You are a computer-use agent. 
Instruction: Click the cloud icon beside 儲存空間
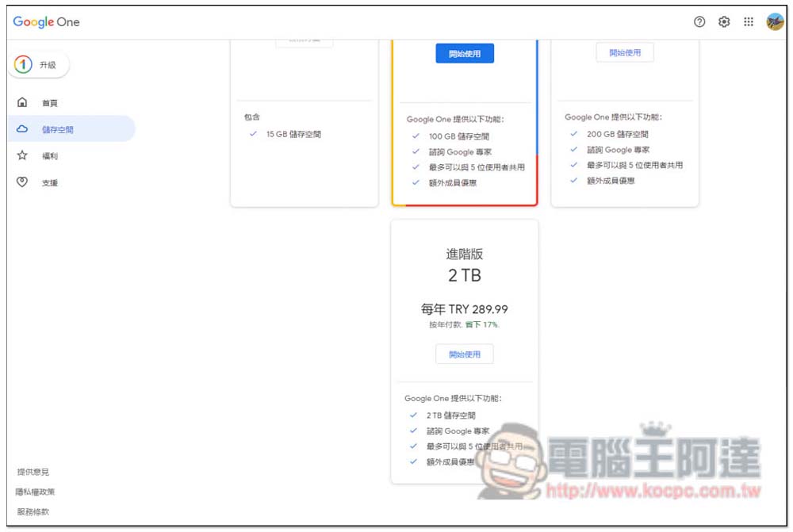(x=22, y=129)
